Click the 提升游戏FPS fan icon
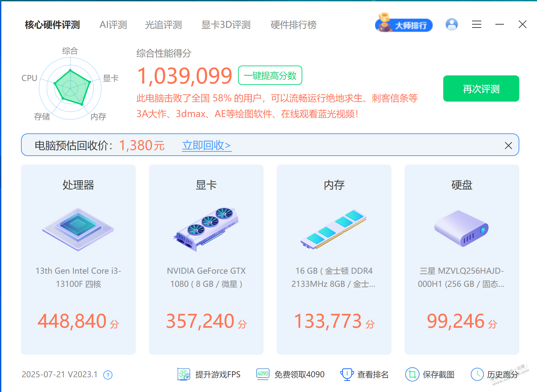The height and width of the screenshot is (392, 537). click(184, 374)
